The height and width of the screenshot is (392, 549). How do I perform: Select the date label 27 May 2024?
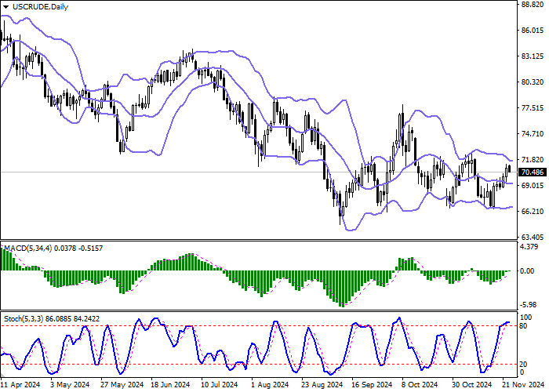(122, 385)
